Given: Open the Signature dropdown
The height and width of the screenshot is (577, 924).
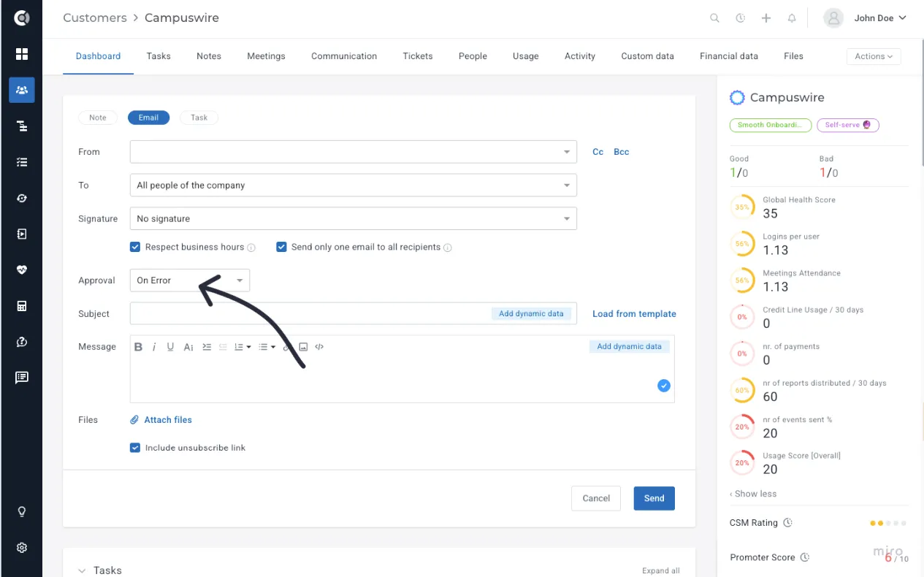Looking at the screenshot, I should [x=354, y=218].
